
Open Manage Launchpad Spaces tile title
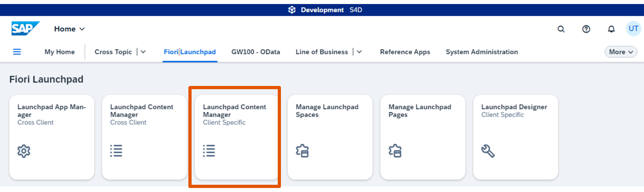327,110
